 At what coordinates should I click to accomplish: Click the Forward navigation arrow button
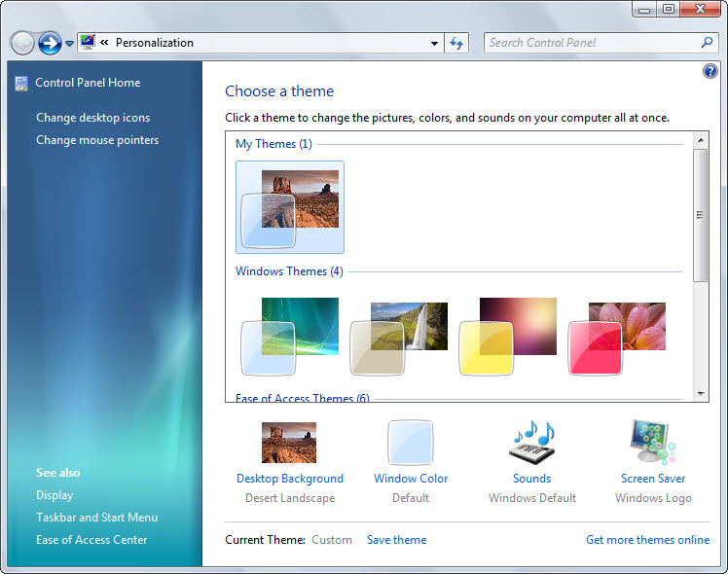(50, 43)
